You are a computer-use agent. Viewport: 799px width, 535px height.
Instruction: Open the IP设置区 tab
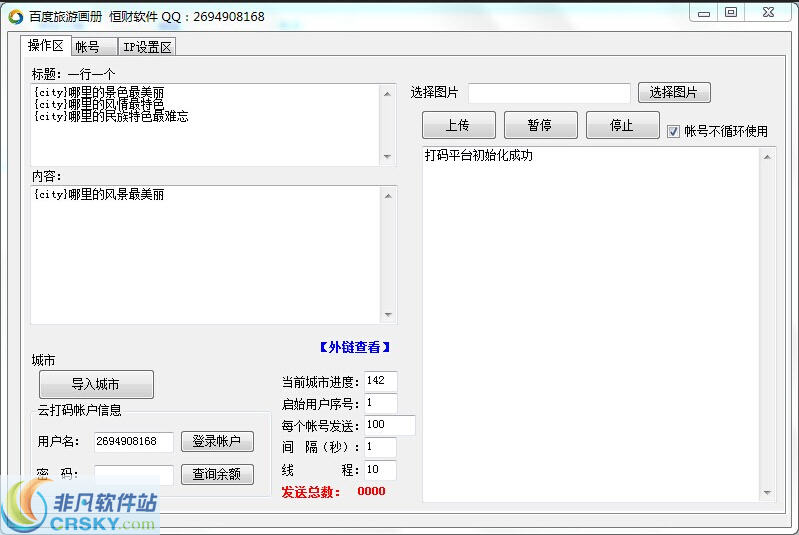click(x=147, y=47)
